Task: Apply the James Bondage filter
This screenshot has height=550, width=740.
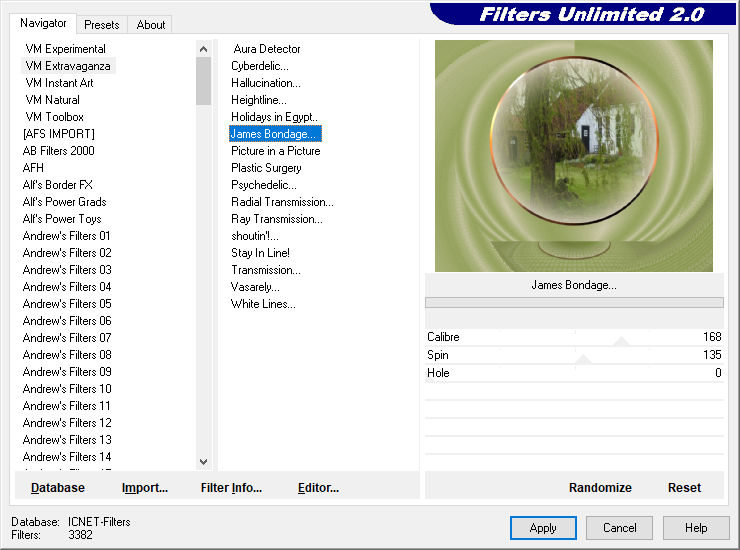Action: coord(543,528)
